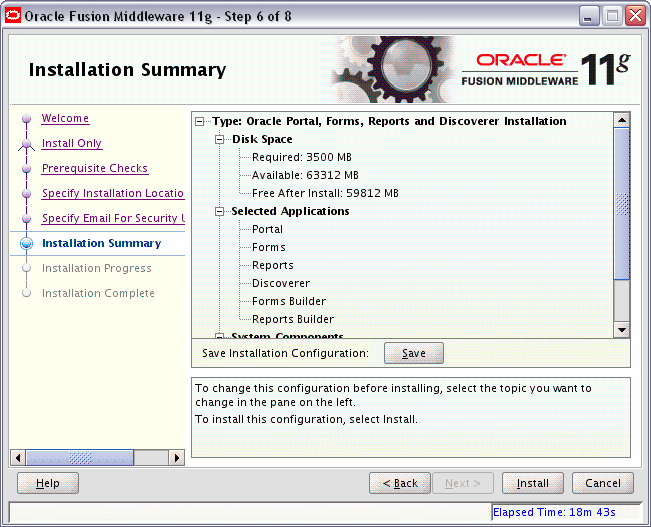
Task: Minimize the installer window
Action: click(588, 17)
